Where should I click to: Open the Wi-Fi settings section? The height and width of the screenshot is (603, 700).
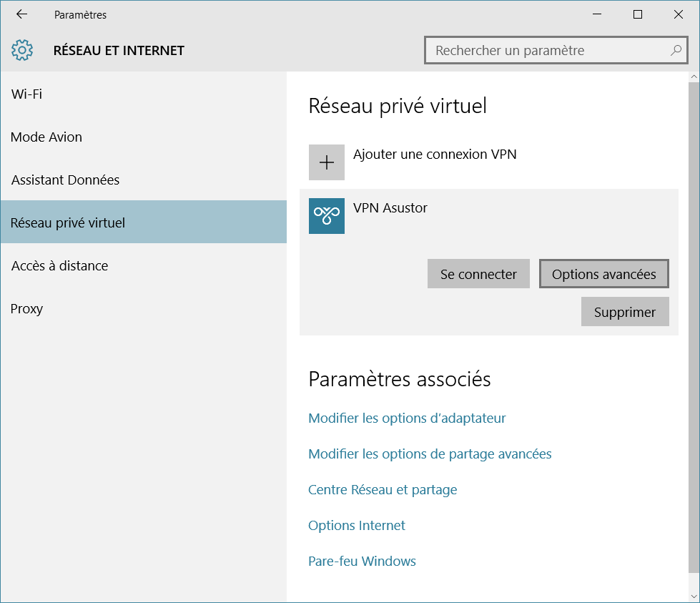(27, 94)
